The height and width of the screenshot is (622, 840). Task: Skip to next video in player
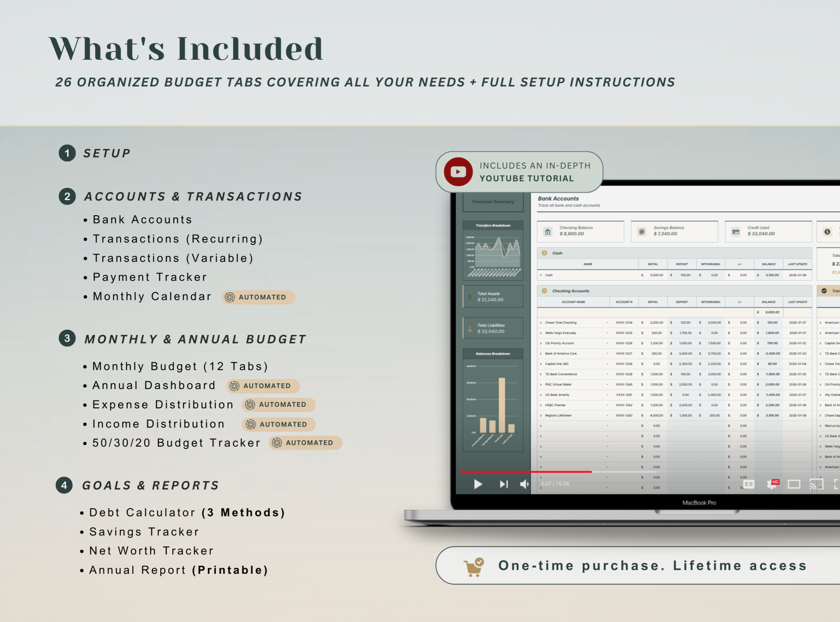(x=503, y=484)
